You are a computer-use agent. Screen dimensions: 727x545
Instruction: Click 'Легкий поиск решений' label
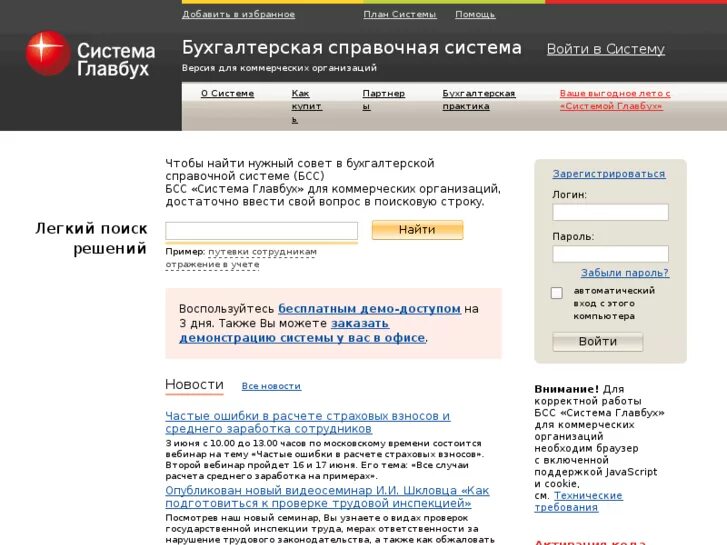(x=91, y=238)
